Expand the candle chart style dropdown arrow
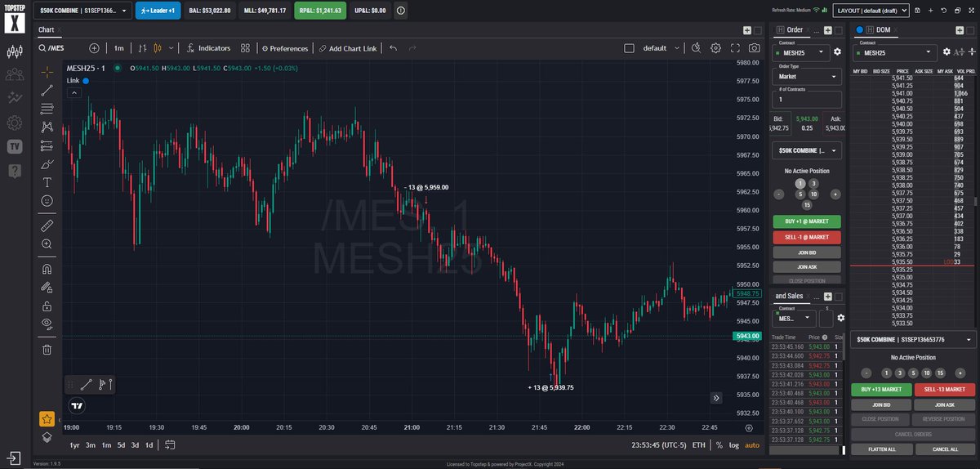 tap(173, 48)
